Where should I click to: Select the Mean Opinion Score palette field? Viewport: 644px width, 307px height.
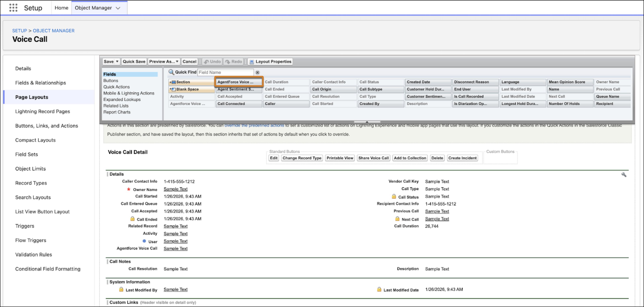[570, 82]
